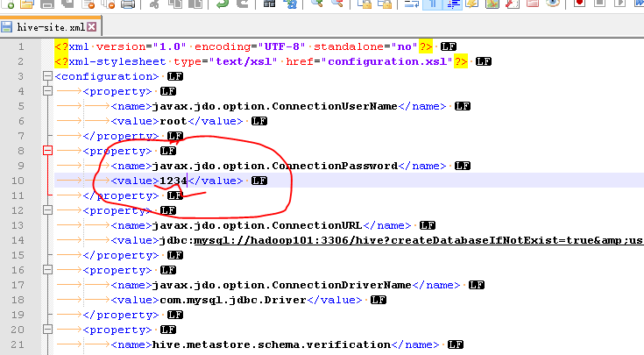Save the current file via toolbar
The image size is (644, 355).
tap(47, 4)
